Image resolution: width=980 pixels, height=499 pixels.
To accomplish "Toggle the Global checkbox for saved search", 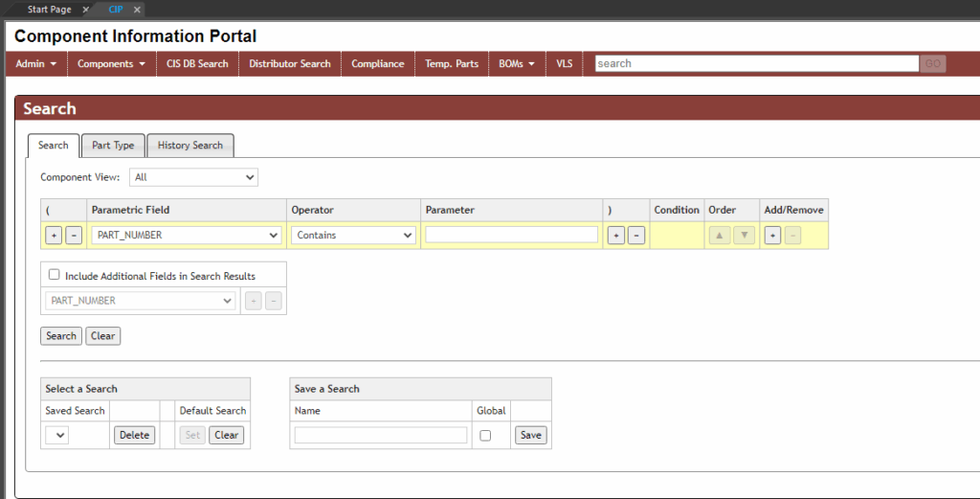I will pyautogui.click(x=485, y=435).
